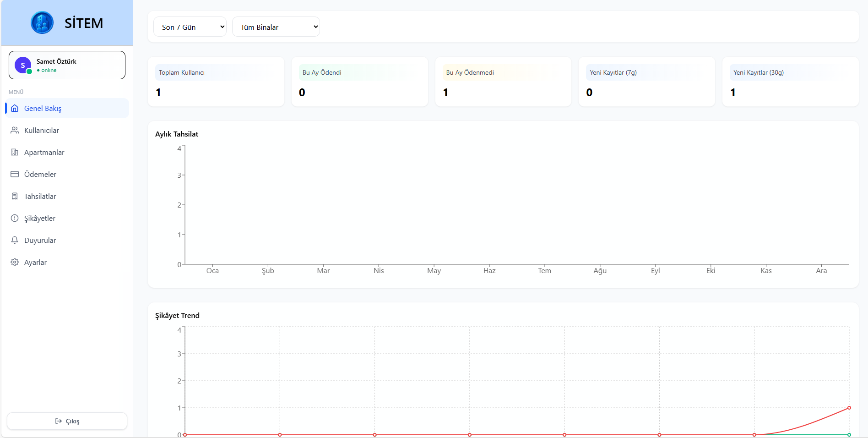868x438 pixels.
Task: Expand the Tüm Binalar building filter
Action: tap(276, 27)
